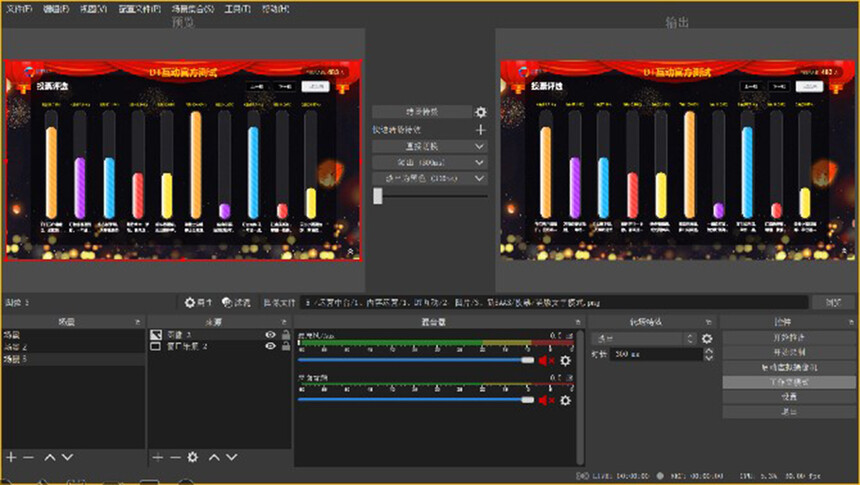
Task: Unmute the second audio mixer channel
Action: pyautogui.click(x=546, y=401)
